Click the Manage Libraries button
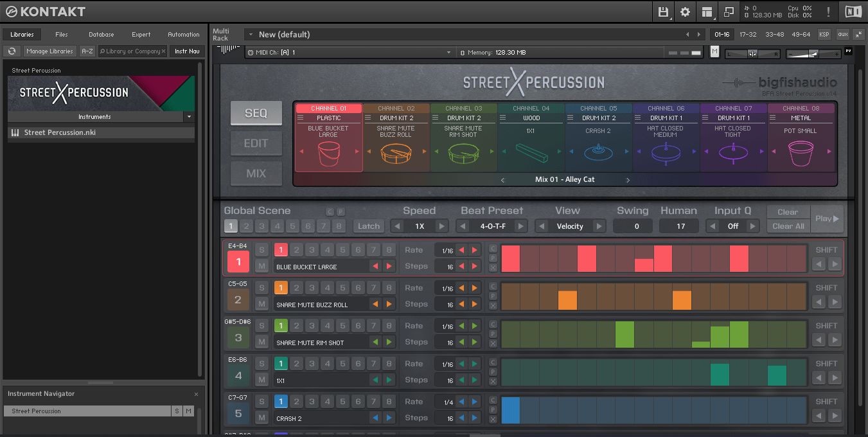 (49, 51)
